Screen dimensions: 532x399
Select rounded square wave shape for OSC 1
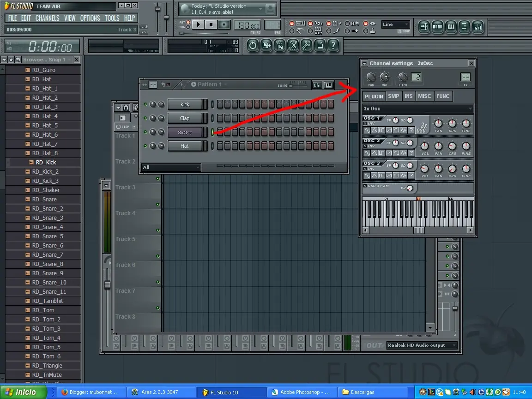[x=396, y=130]
